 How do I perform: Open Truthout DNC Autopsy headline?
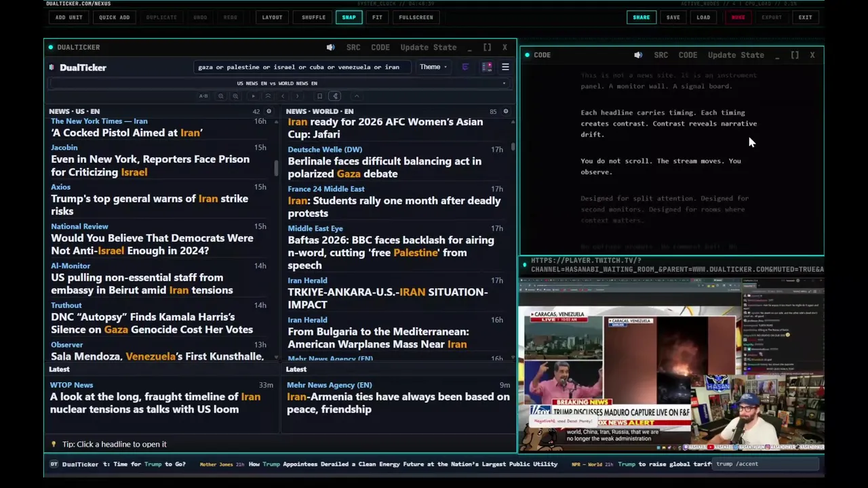pos(152,323)
